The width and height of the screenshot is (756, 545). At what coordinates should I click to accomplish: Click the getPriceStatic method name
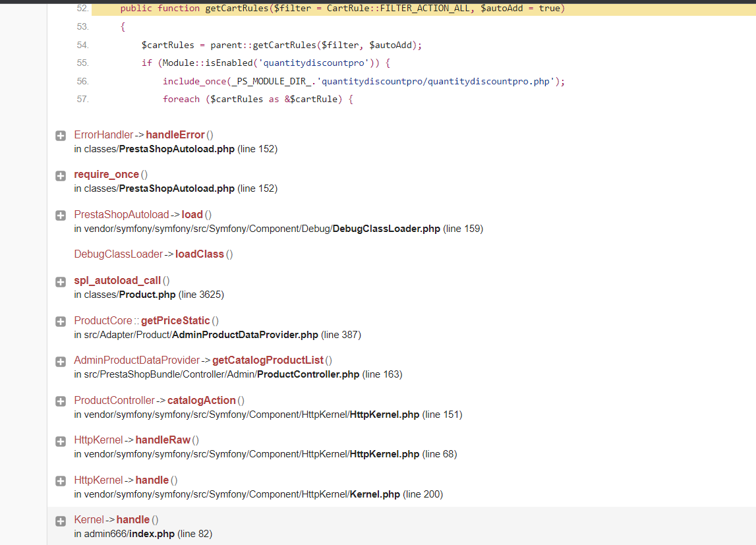pyautogui.click(x=175, y=320)
